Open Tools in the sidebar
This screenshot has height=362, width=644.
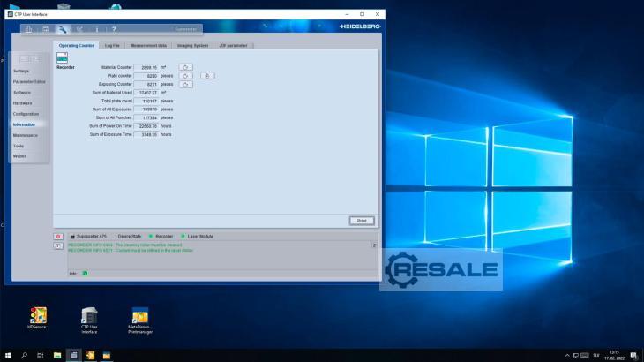click(x=19, y=146)
